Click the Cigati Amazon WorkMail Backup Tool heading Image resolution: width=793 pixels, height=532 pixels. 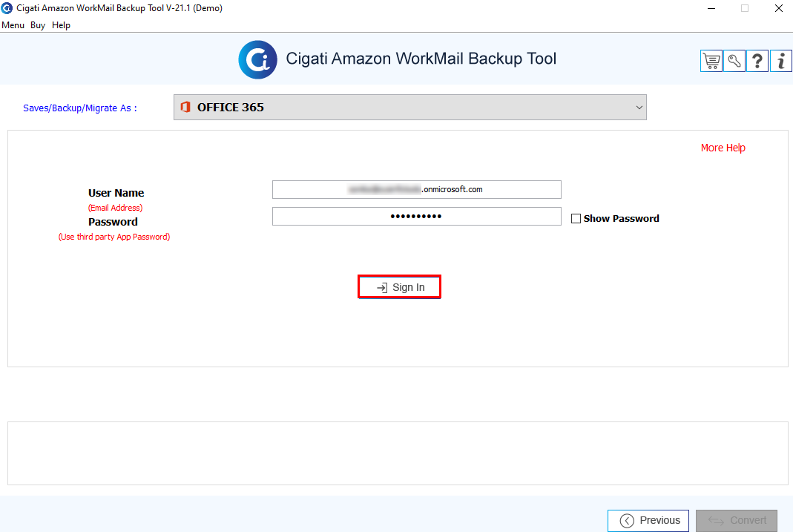point(421,59)
